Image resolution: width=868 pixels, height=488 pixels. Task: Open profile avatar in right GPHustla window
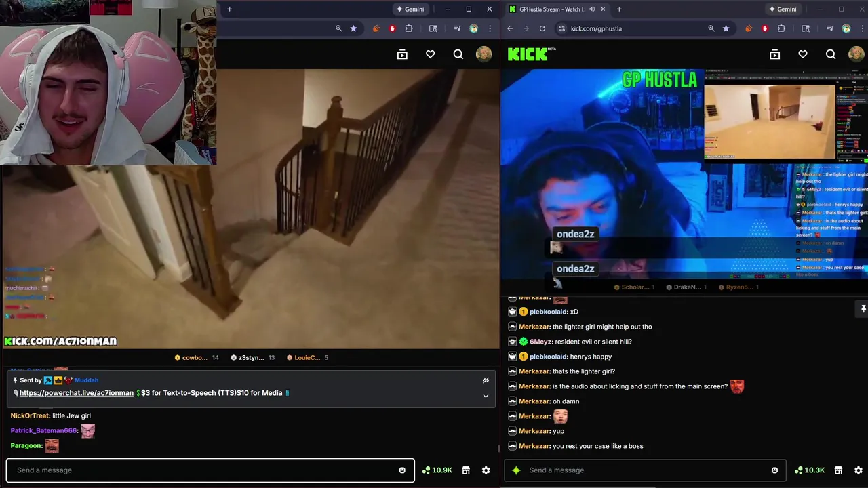tap(856, 54)
